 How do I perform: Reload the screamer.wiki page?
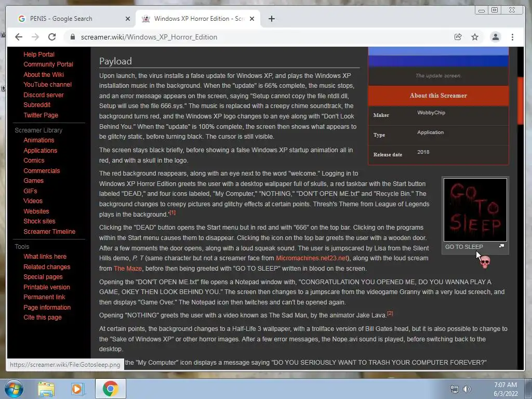point(52,37)
